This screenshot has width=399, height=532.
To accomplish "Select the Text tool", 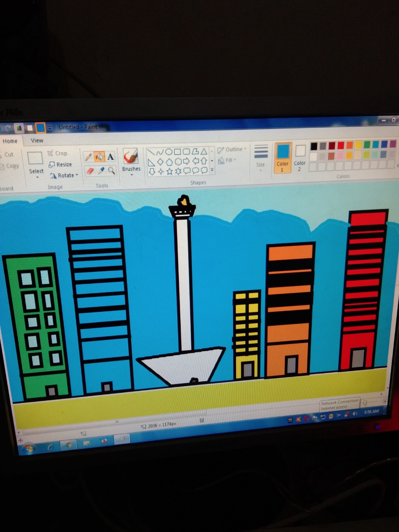I will [x=110, y=157].
